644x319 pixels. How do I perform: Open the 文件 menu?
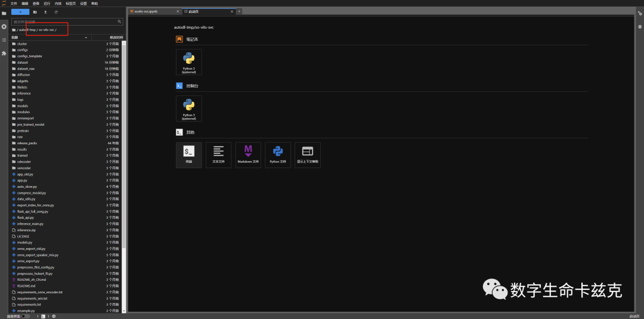[14, 4]
